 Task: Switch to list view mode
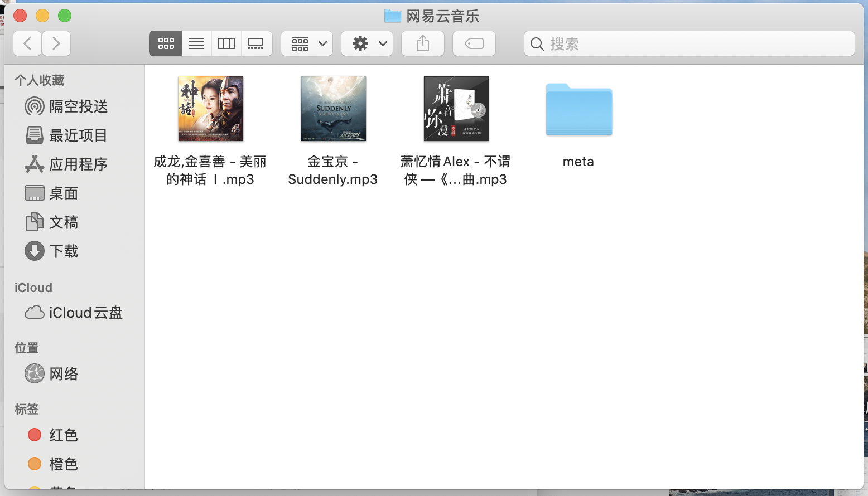coord(196,43)
